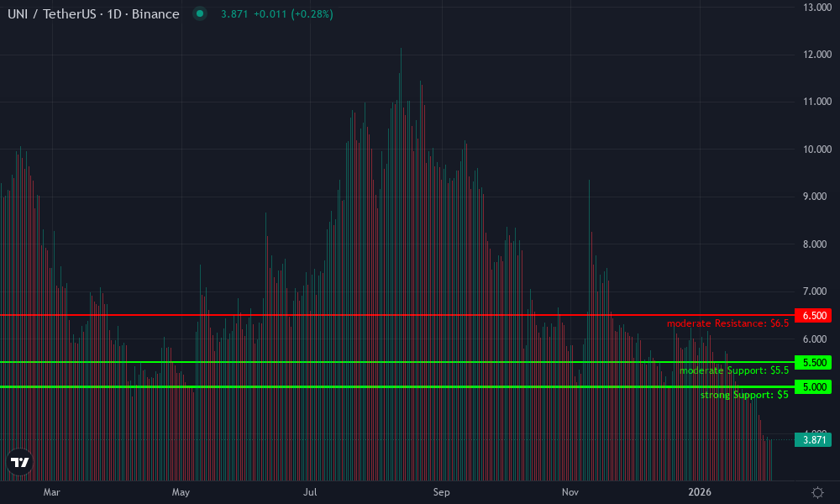Click the 12.000 price axis label
Image resolution: width=840 pixels, height=504 pixels.
[817, 54]
